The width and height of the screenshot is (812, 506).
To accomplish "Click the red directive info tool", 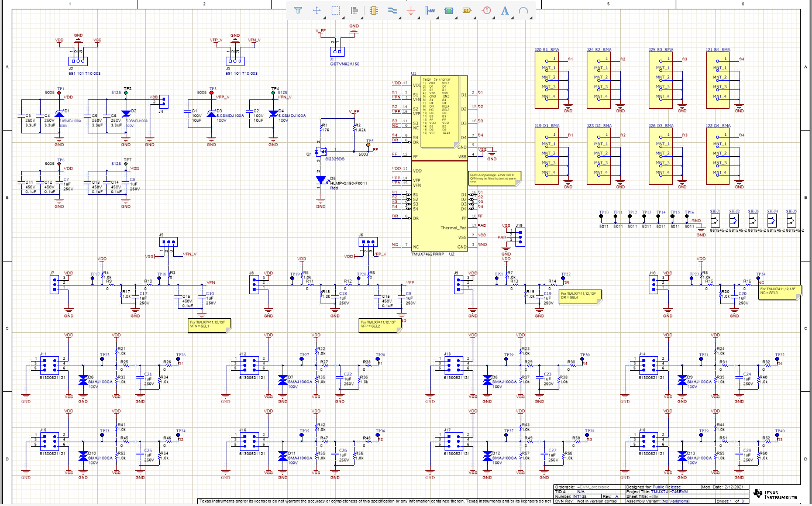I will tap(486, 11).
